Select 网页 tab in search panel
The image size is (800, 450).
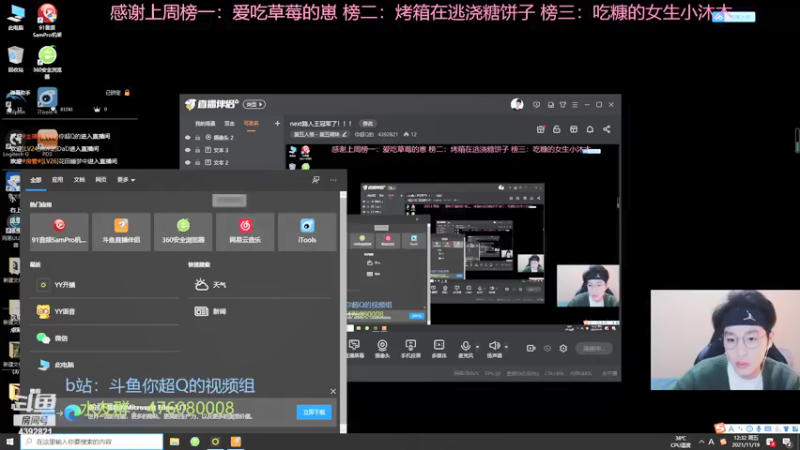click(101, 180)
